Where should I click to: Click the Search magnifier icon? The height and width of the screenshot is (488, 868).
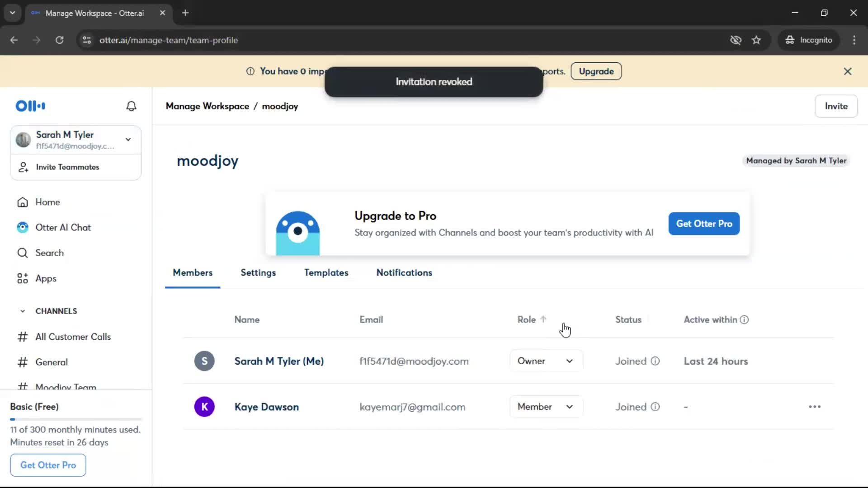(23, 253)
